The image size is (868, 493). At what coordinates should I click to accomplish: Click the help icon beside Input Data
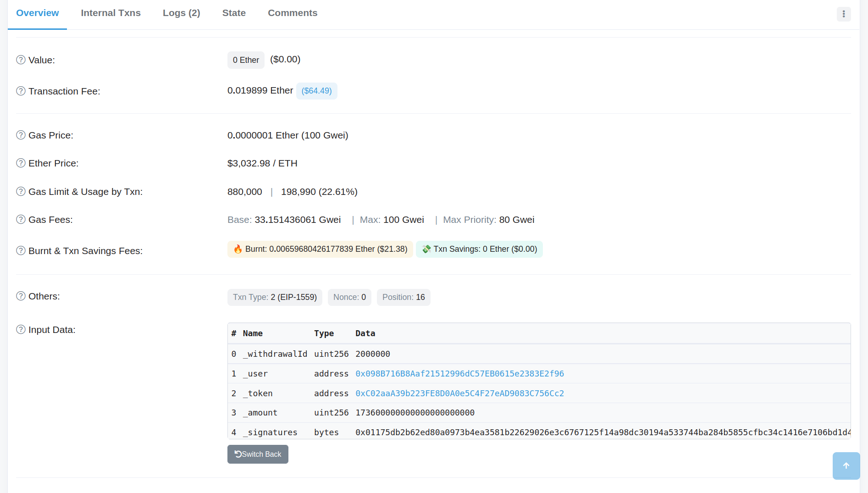(x=21, y=329)
